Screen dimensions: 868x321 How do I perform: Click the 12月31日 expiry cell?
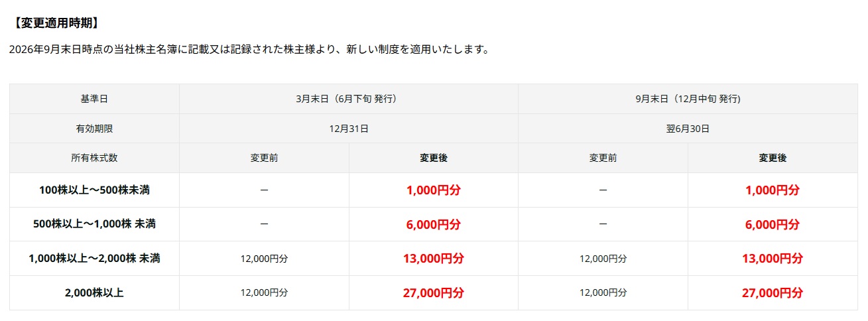point(349,129)
